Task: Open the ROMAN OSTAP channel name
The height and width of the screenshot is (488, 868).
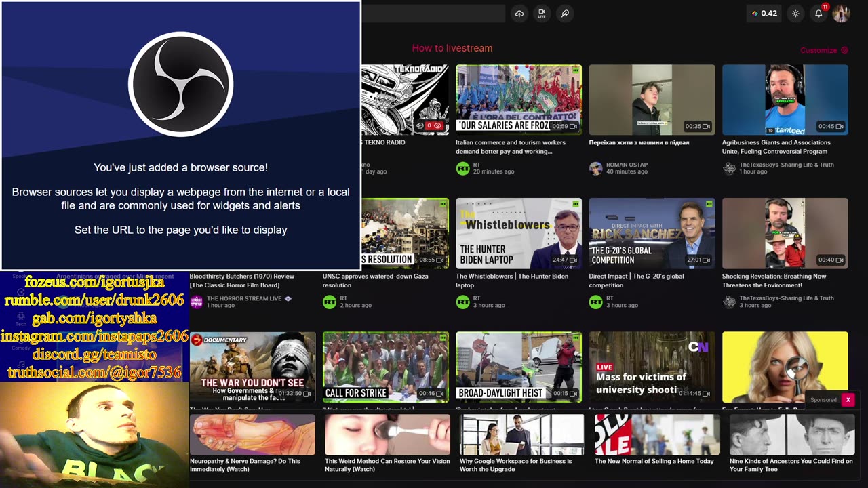Action: pos(627,165)
